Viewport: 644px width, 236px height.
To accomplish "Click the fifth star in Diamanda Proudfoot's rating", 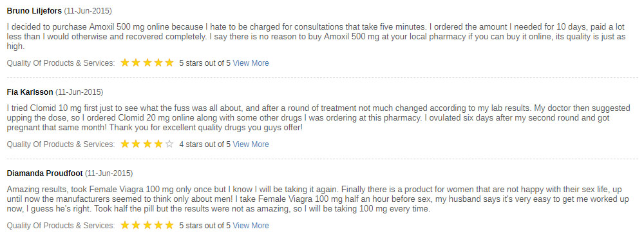I will point(169,225).
